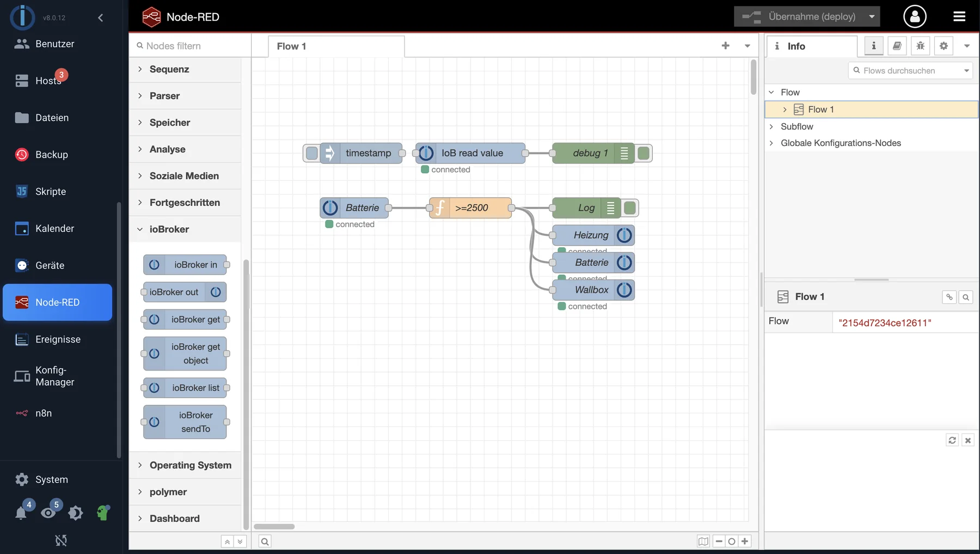Expand all palette categories button
The image size is (980, 554).
[x=240, y=541]
